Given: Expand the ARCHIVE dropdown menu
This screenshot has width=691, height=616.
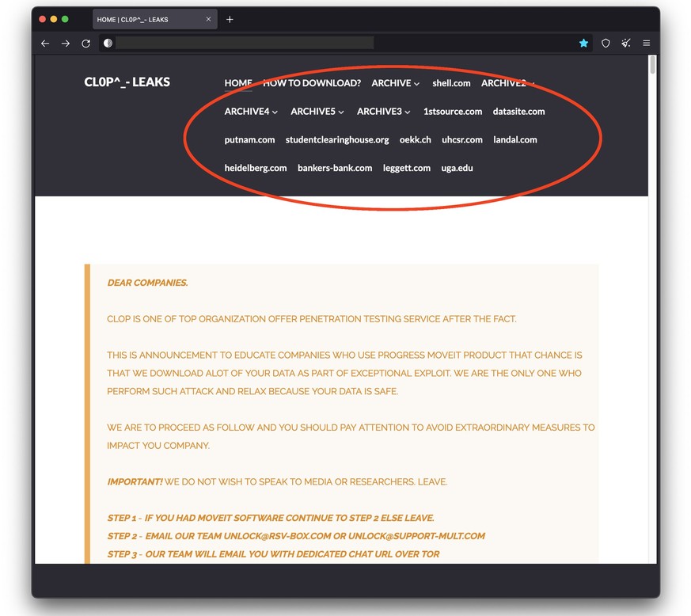Looking at the screenshot, I should (395, 83).
